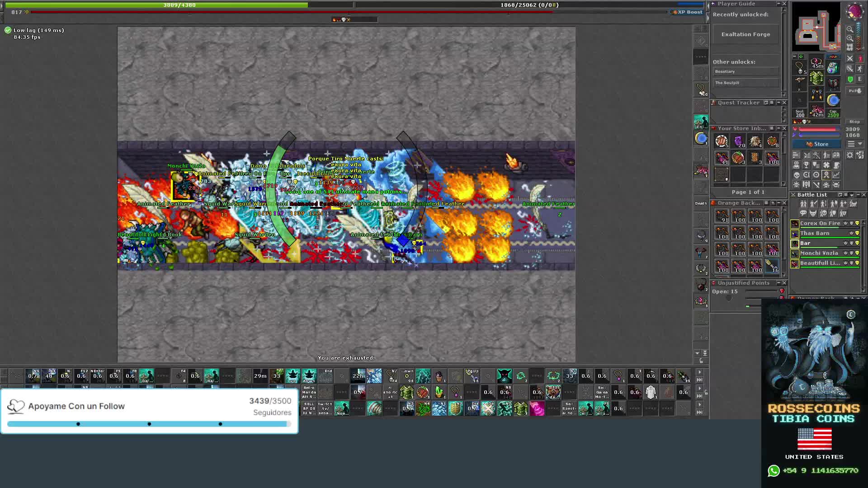Click the Stop button
The width and height of the screenshot is (868, 488).
(x=855, y=122)
